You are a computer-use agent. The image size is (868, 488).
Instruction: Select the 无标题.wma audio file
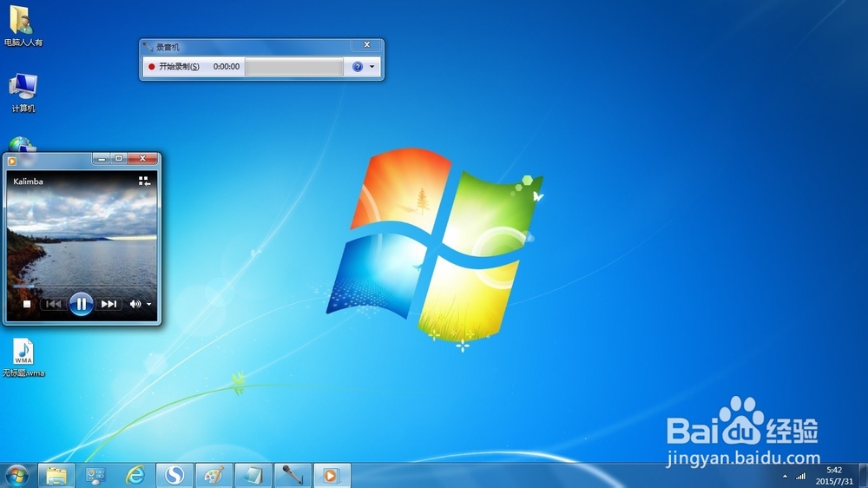tap(23, 358)
